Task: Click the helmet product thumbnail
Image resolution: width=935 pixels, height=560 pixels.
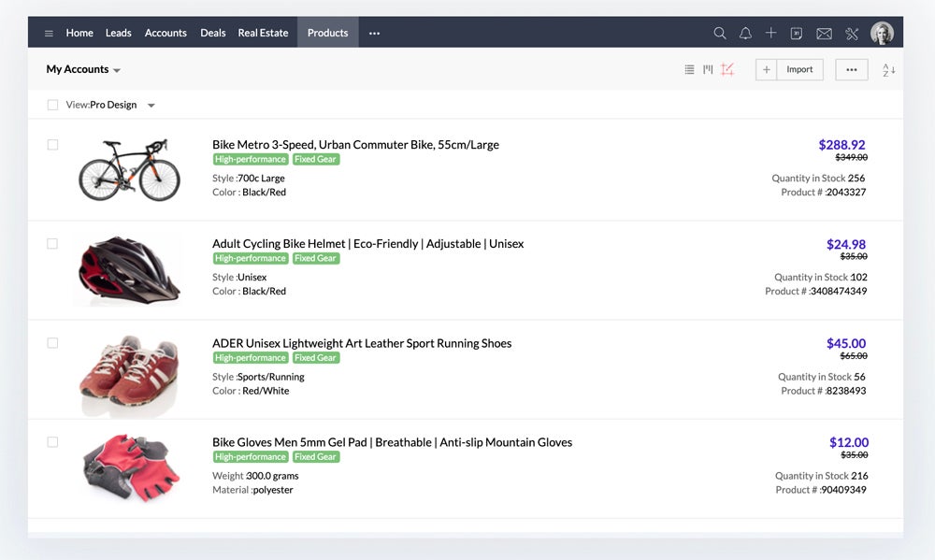Action: point(129,269)
